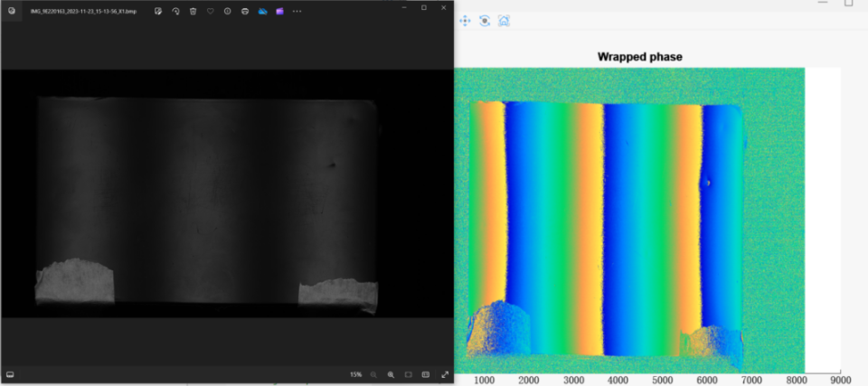Open the purple Clipchamp icon in Photos
The image size is (868, 386).
point(280,11)
